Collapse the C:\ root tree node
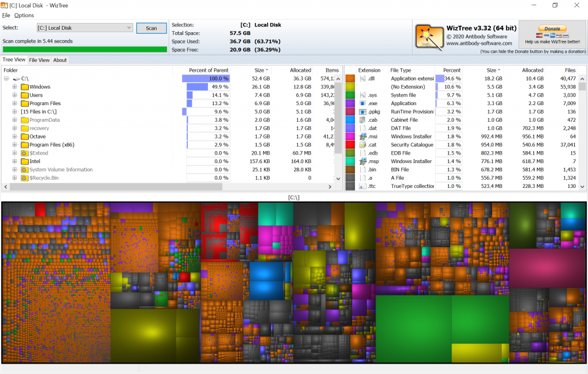588x374 pixels. click(7, 78)
